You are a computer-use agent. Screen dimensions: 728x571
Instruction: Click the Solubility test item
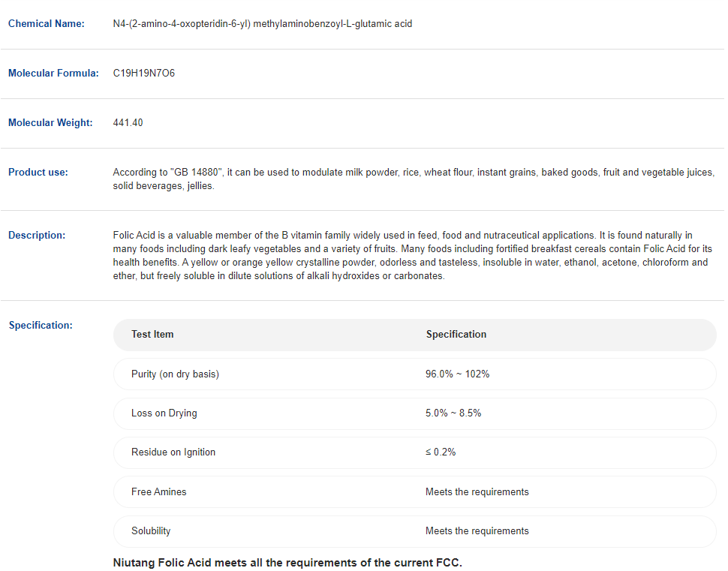151,531
